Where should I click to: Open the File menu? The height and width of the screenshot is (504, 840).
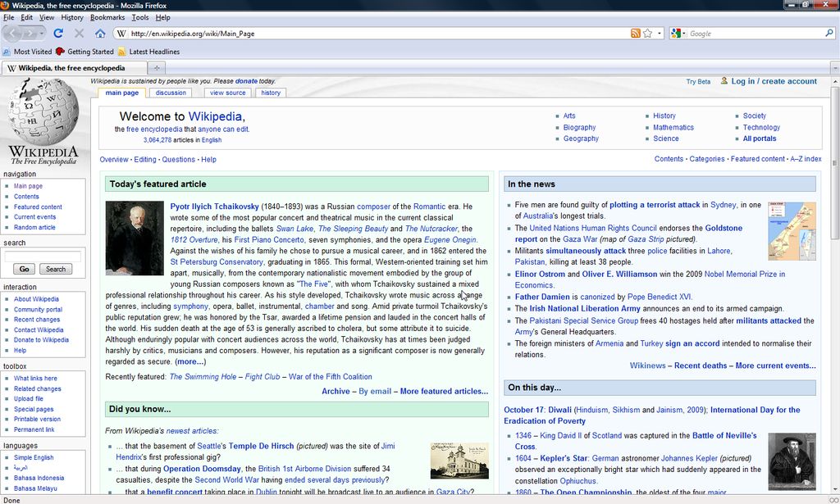(x=8, y=17)
